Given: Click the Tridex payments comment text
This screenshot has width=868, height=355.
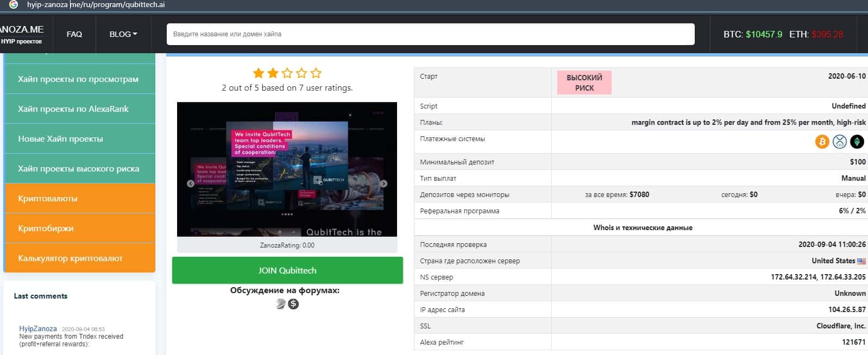Looking at the screenshot, I should (71, 340).
